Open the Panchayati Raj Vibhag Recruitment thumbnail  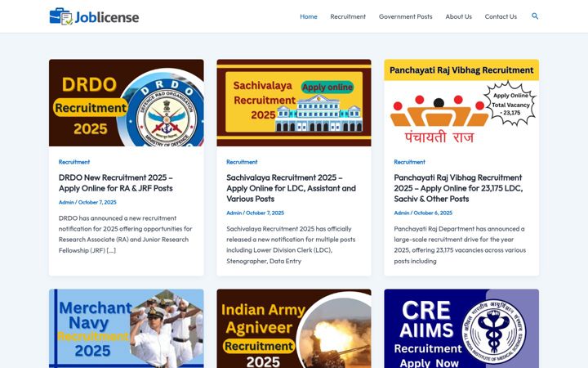click(x=461, y=102)
